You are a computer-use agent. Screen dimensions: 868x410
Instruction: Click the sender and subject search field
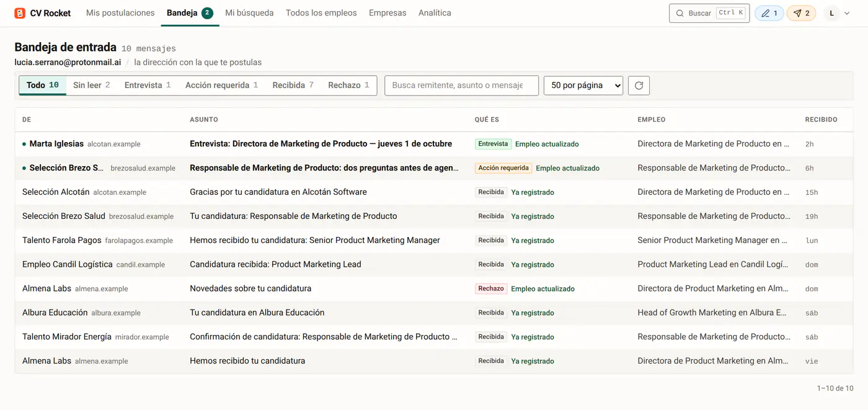461,86
